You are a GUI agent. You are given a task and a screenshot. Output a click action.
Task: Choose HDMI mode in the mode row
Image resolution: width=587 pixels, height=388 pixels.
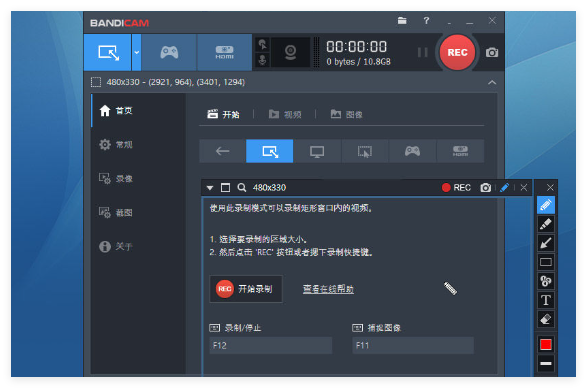coord(460,151)
